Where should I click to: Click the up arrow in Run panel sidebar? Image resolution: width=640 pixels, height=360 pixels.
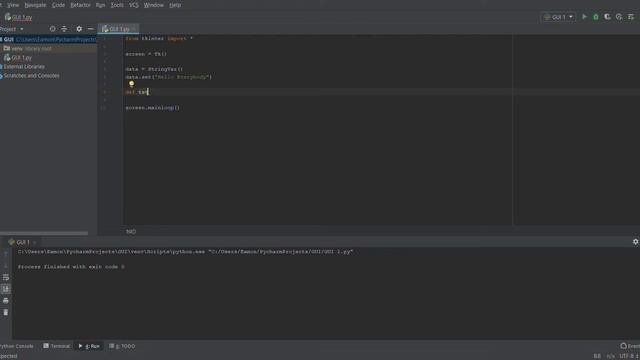[x=6, y=254]
